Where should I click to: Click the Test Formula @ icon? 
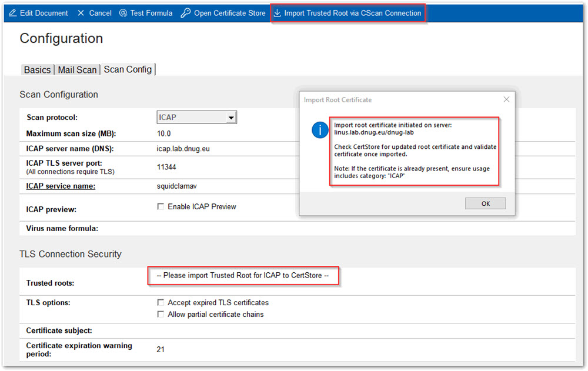point(123,13)
